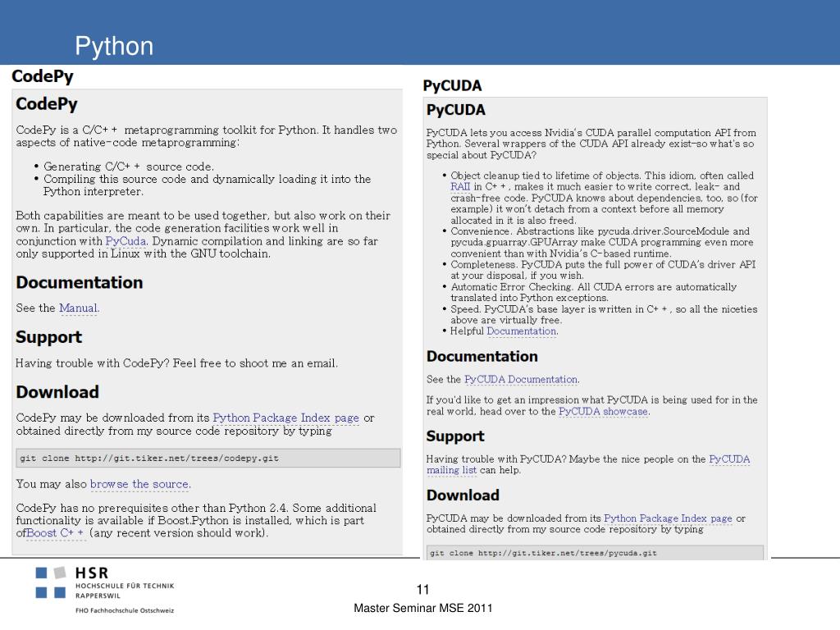Click 'HOCHSCHULE FÜR TECHNIK' text
840x630 pixels.
point(125,586)
